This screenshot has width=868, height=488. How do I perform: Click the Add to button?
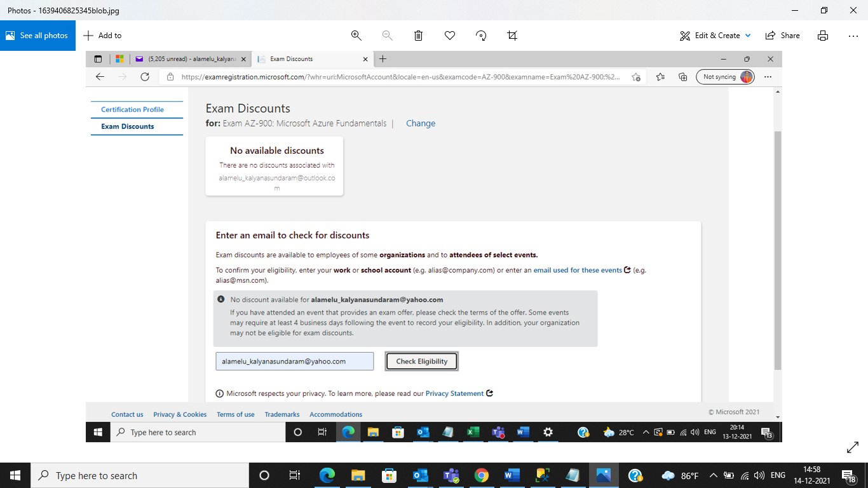(x=102, y=36)
